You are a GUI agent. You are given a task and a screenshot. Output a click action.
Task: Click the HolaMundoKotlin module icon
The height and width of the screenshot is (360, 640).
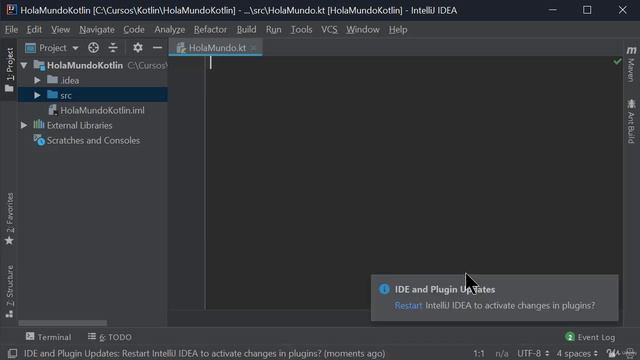pos(39,65)
